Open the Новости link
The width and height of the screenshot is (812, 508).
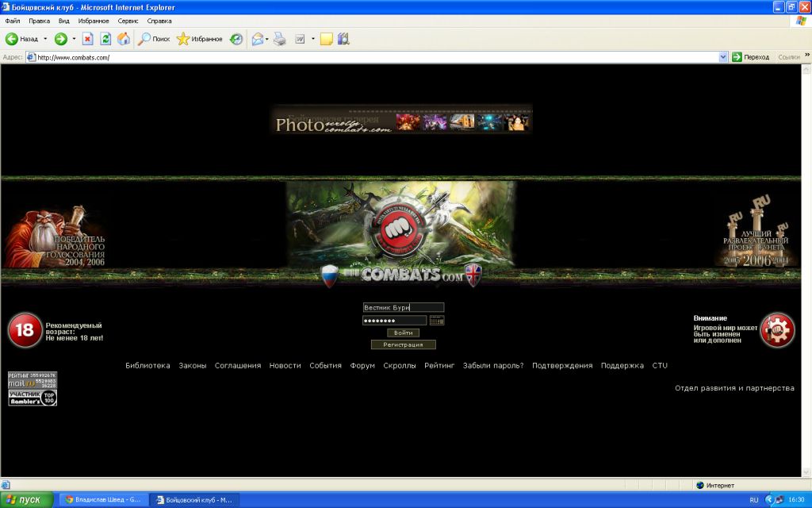[x=285, y=365]
